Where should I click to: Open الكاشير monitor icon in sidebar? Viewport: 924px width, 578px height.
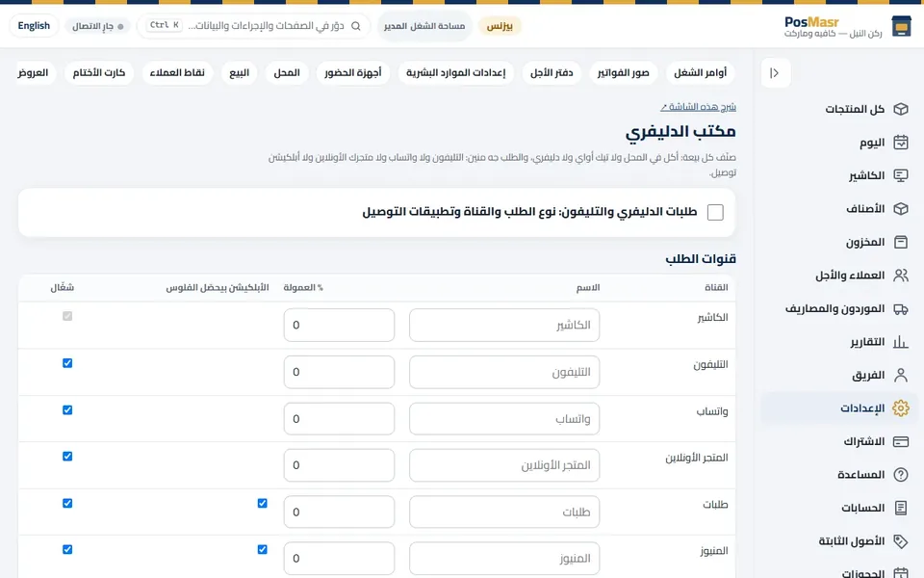tap(901, 175)
